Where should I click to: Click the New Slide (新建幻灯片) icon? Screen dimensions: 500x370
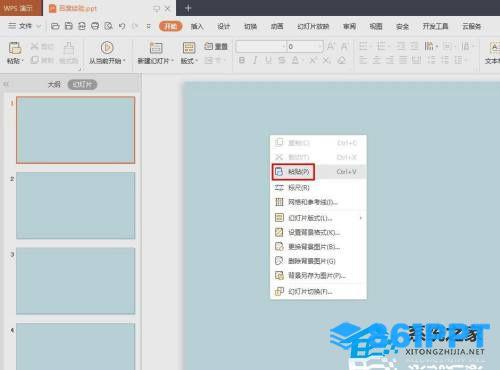point(156,48)
